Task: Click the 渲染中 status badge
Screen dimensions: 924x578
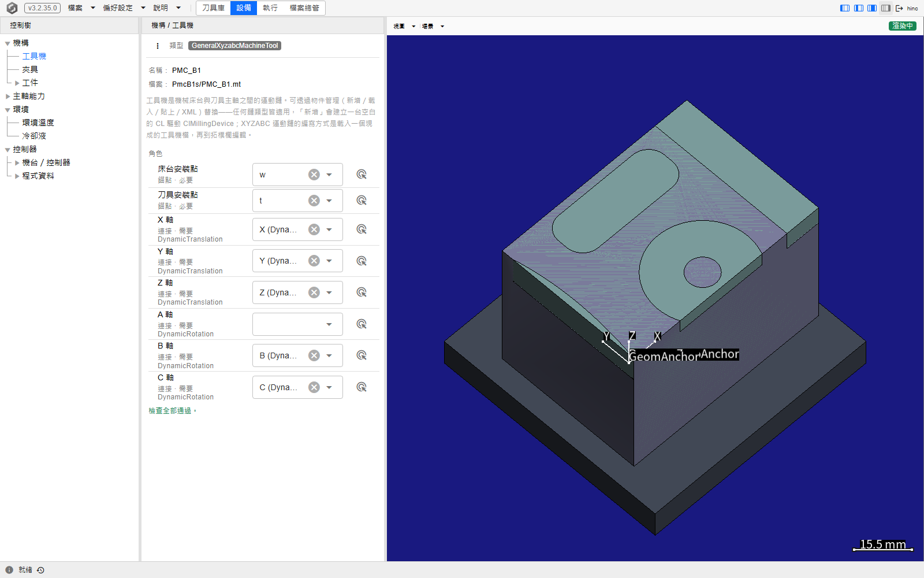Action: (902, 26)
